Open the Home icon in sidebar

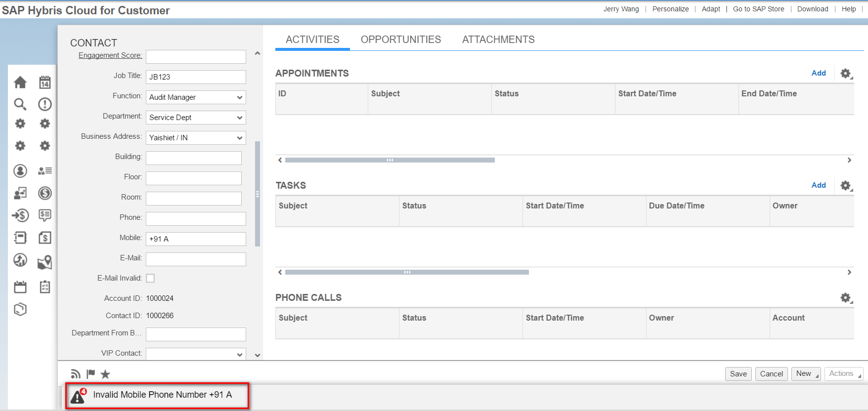pyautogui.click(x=20, y=82)
